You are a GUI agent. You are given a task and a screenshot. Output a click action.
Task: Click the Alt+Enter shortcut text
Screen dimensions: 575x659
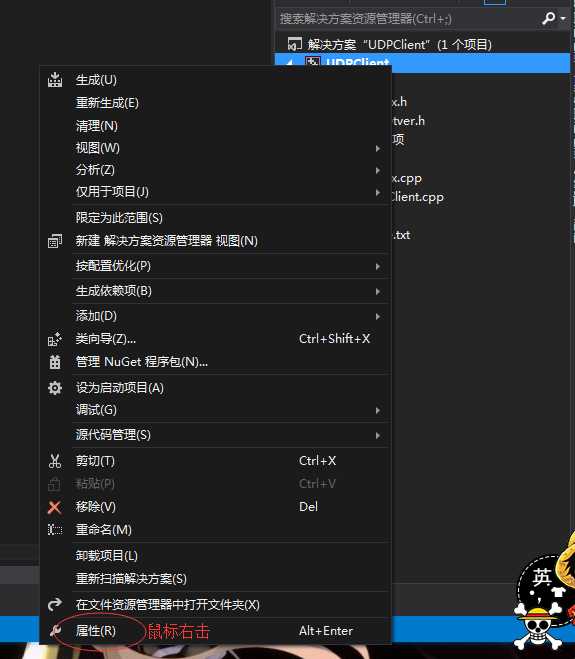(x=326, y=631)
